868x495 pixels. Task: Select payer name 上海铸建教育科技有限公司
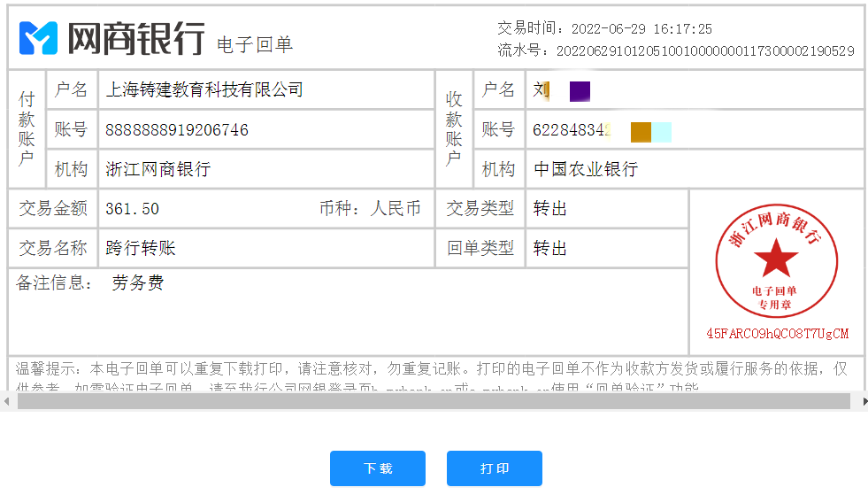pos(204,89)
